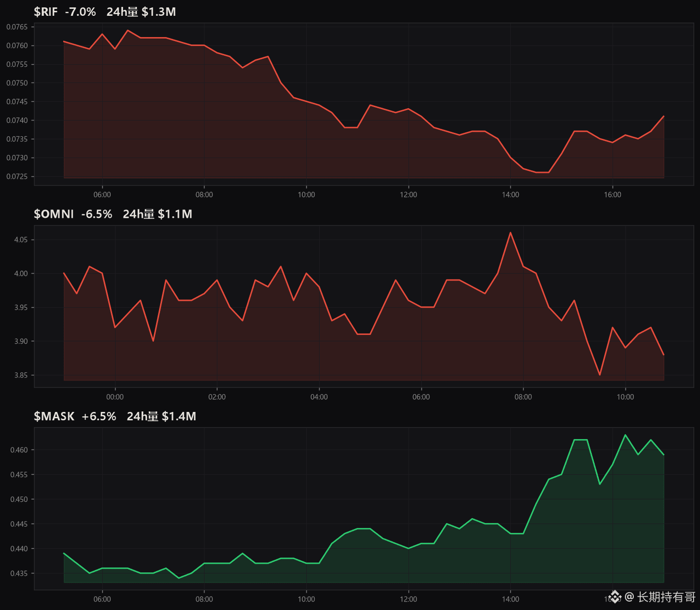Click the 0.0740 y-axis label

point(17,120)
